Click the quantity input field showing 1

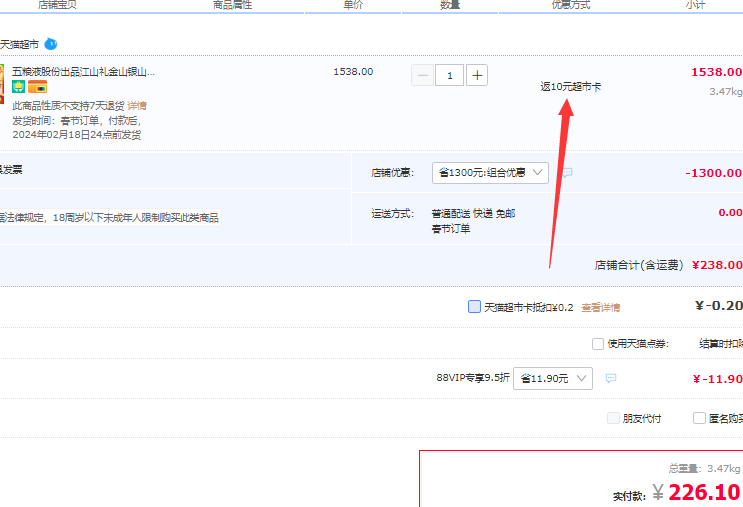coord(450,75)
